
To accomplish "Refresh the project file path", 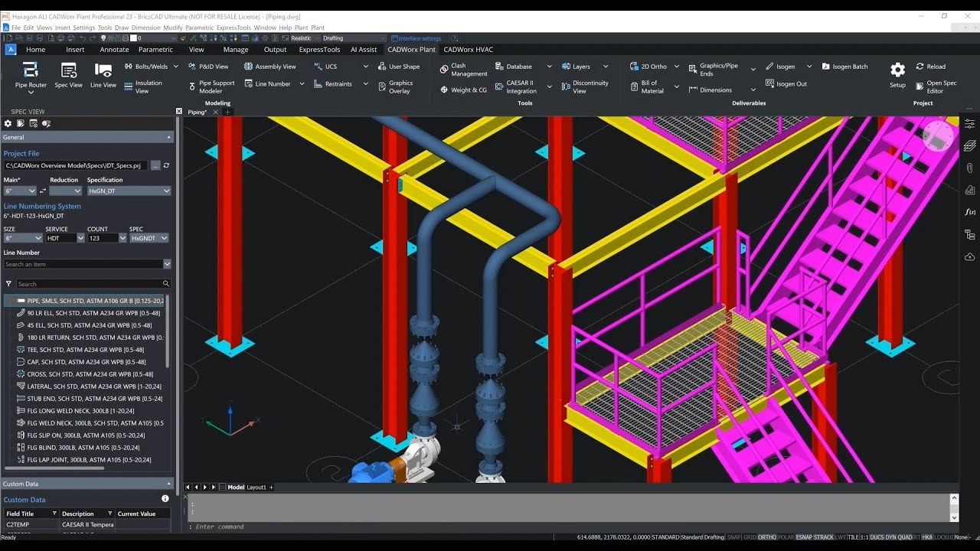I will [166, 165].
